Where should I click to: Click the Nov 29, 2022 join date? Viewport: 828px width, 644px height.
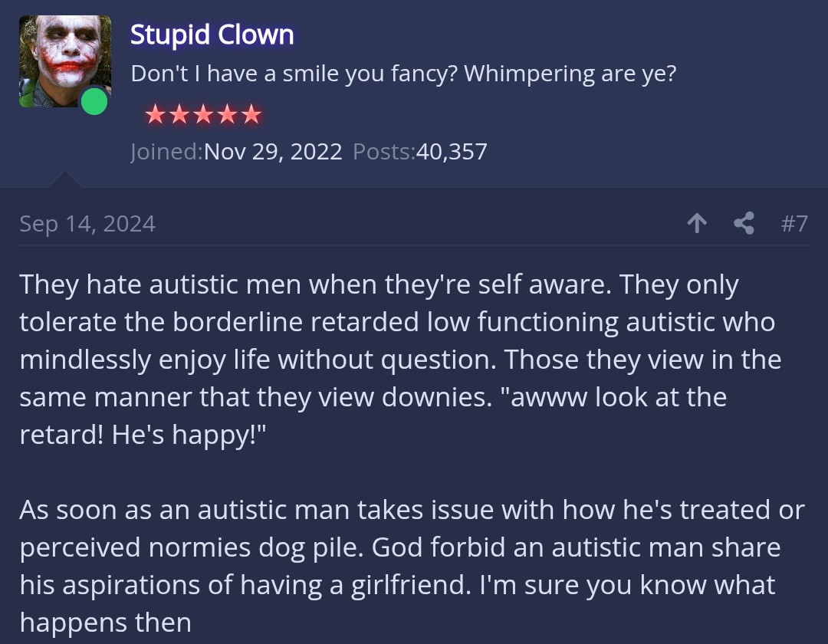[273, 152]
